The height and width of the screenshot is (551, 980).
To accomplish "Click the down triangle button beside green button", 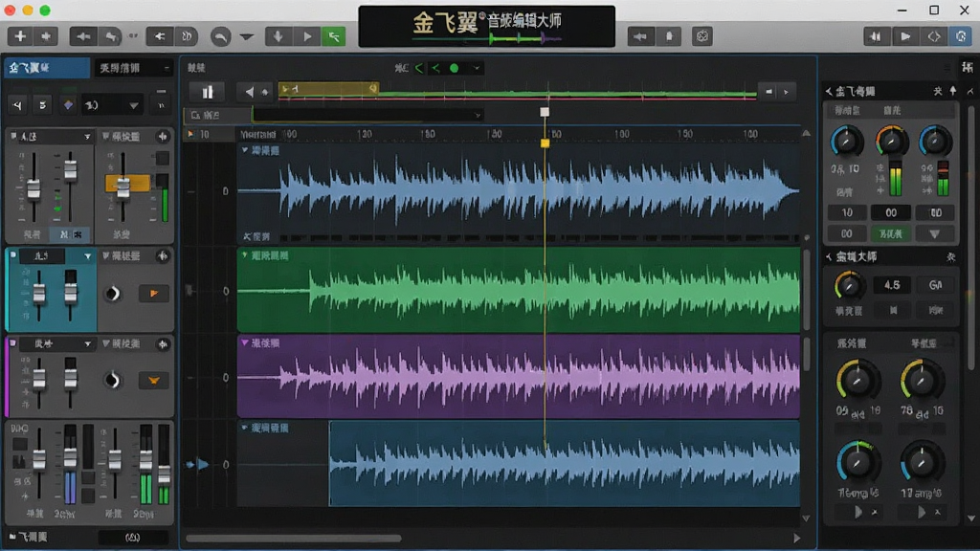I will 935,233.
